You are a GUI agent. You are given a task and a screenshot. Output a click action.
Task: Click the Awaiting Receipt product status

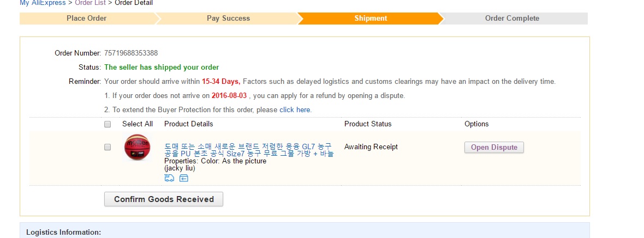coord(371,147)
